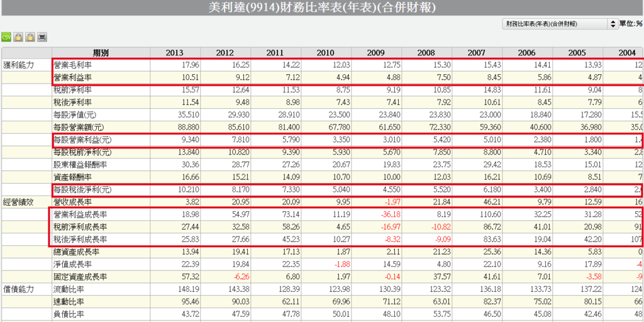Export the table with the CSV icon
Screen dimensions: 644x322
click(x=6, y=37)
